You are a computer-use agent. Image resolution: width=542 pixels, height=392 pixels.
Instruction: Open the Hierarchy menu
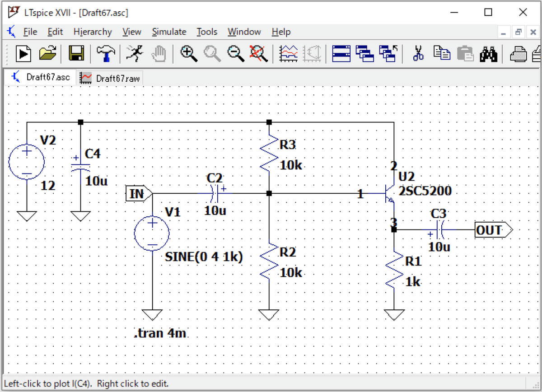(93, 32)
